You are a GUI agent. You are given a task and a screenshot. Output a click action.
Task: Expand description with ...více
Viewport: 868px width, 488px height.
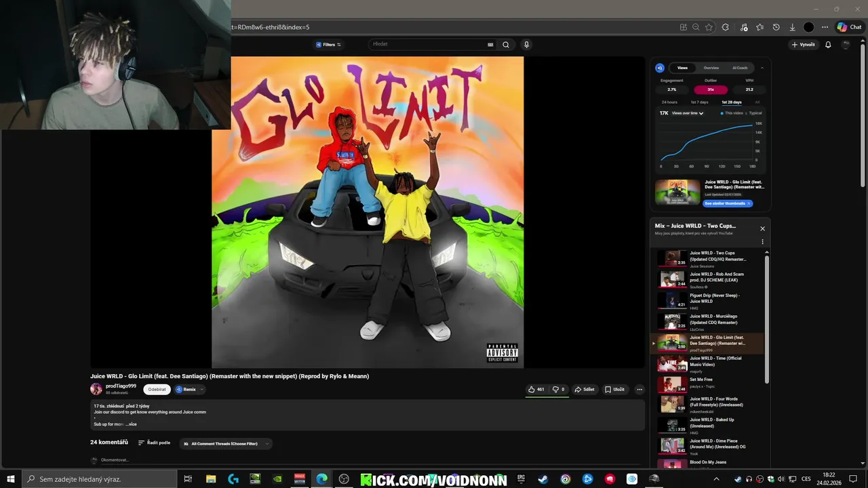[132, 424]
